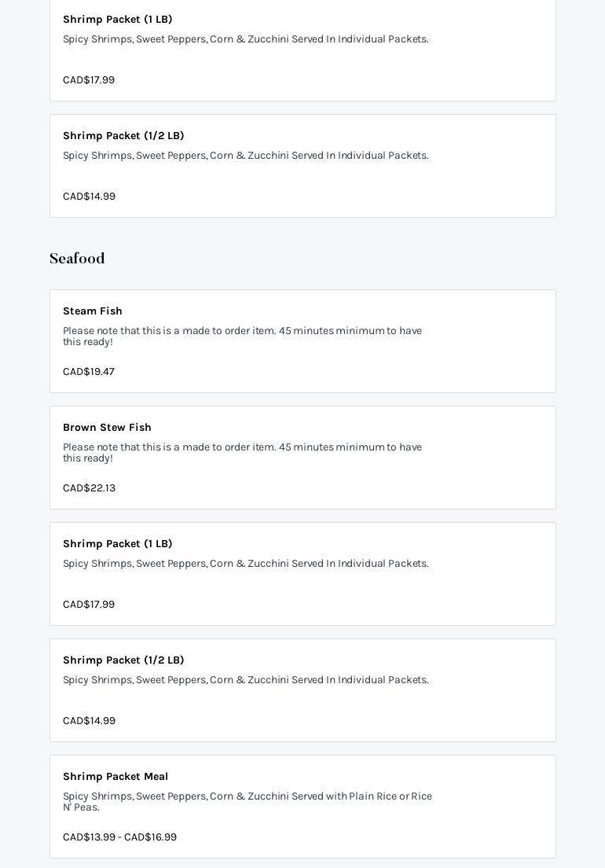Open Shrimp Packet (1 LB) under Seafood heading
The image size is (605, 868).
pyautogui.click(x=117, y=544)
